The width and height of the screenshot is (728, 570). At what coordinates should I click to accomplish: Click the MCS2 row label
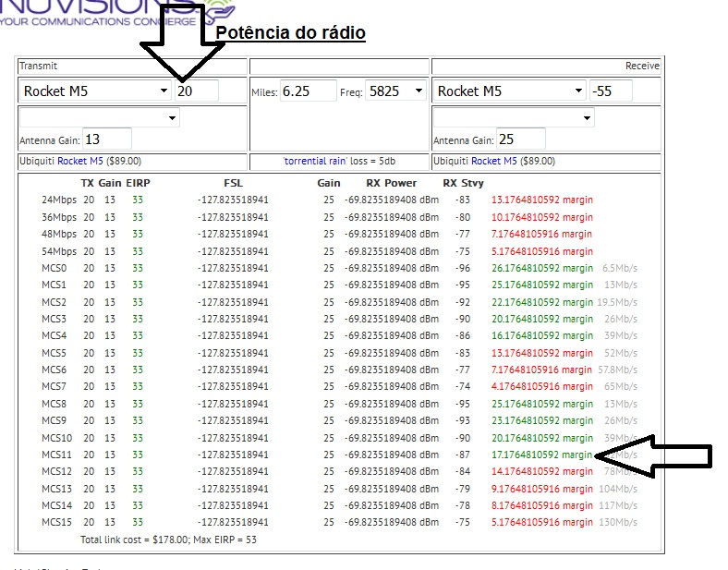pyautogui.click(x=54, y=302)
